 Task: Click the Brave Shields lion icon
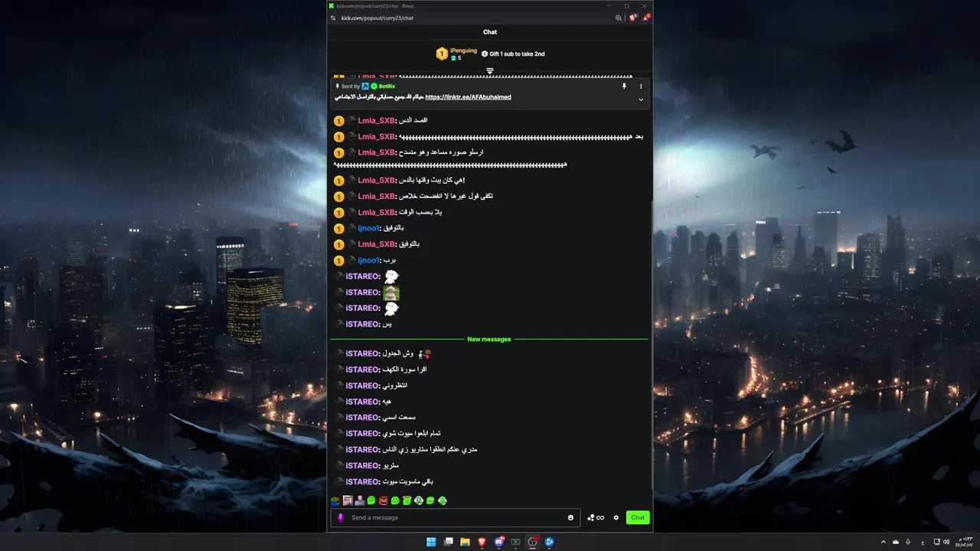(633, 18)
